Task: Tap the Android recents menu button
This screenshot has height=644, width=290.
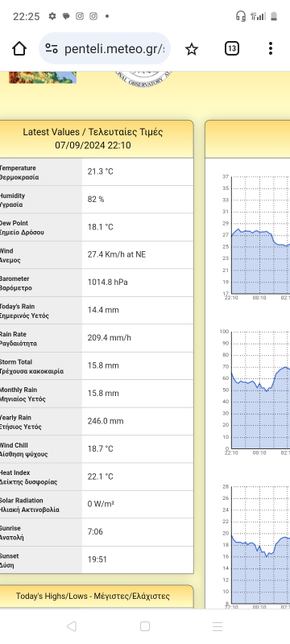Action: click(217, 626)
